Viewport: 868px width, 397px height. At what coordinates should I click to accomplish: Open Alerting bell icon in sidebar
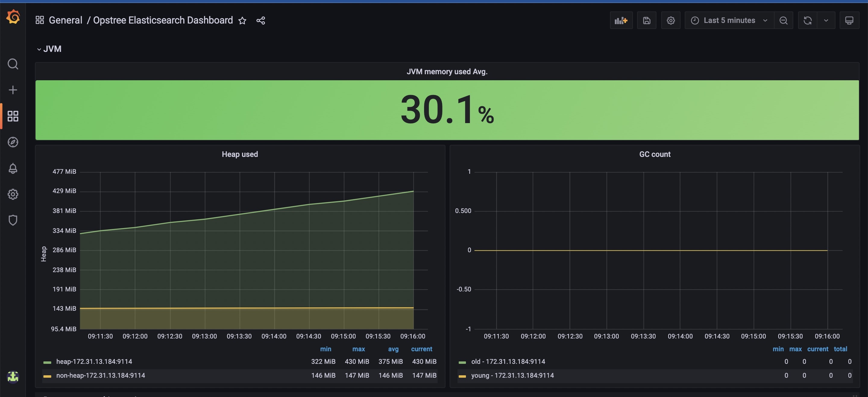click(x=13, y=168)
